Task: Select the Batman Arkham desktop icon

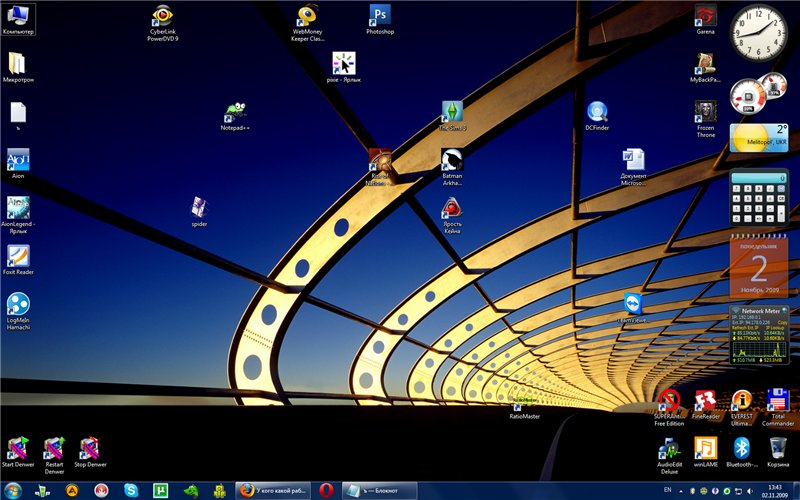Action: (452, 160)
